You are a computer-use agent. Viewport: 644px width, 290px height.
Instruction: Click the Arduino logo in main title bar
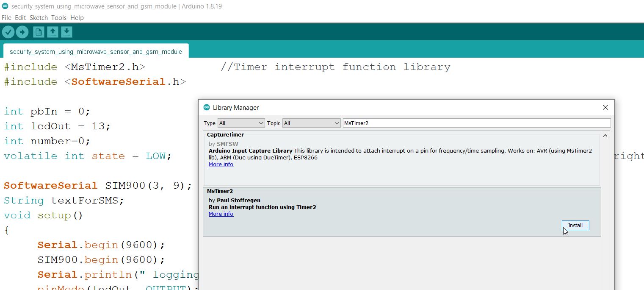click(x=5, y=6)
